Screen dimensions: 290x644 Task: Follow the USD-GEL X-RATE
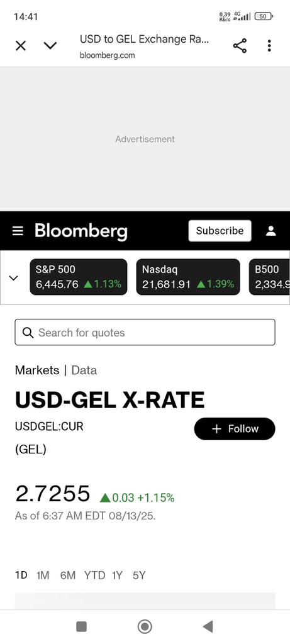tap(235, 429)
